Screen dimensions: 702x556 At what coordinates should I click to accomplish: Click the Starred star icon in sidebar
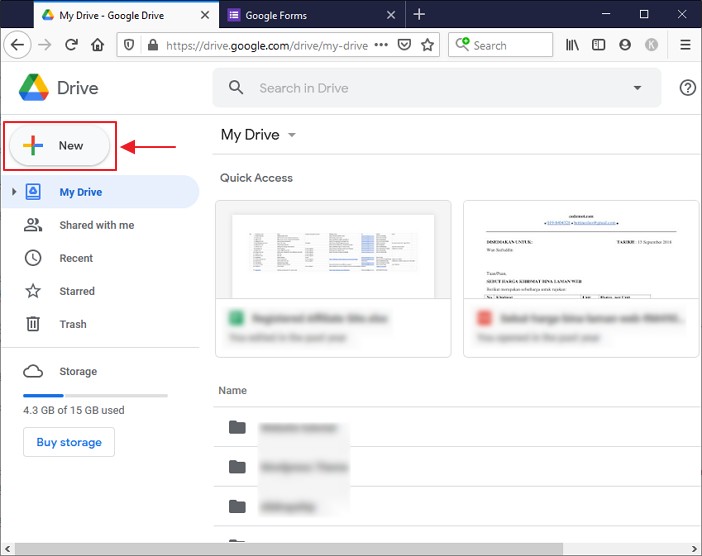pos(33,291)
